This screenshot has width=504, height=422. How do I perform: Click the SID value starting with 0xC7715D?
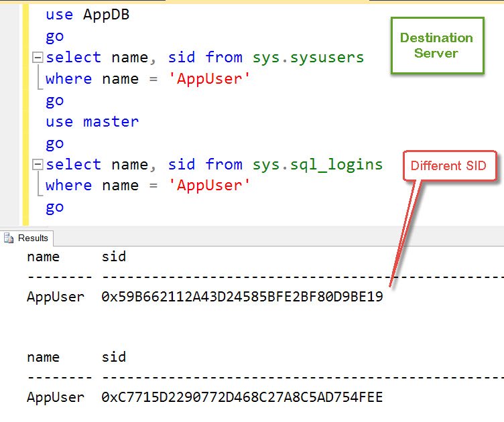(242, 397)
